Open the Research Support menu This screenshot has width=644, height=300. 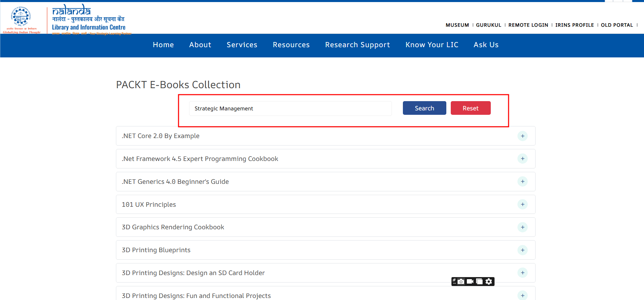(357, 45)
